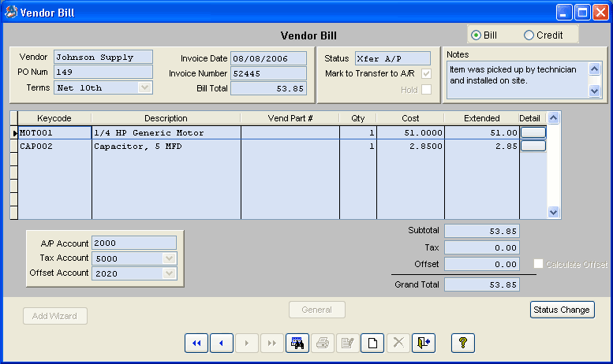
Task: Open the Offset Account dropdown
Action: click(x=170, y=273)
